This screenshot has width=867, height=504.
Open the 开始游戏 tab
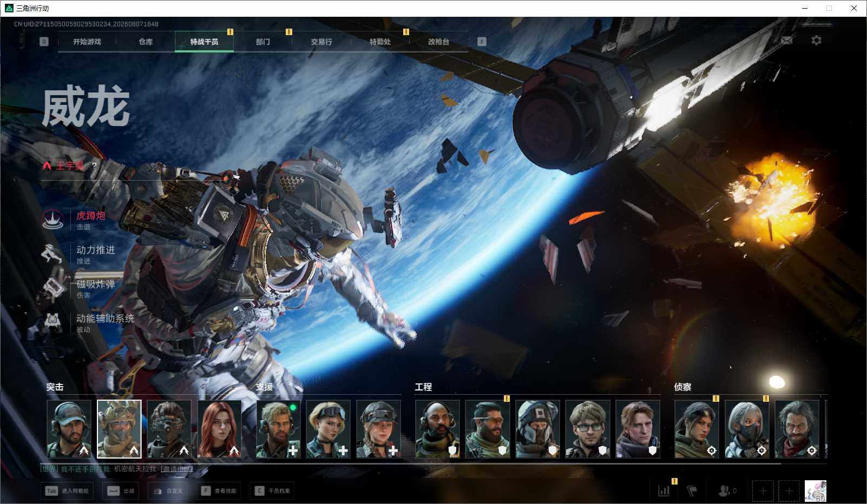click(87, 42)
